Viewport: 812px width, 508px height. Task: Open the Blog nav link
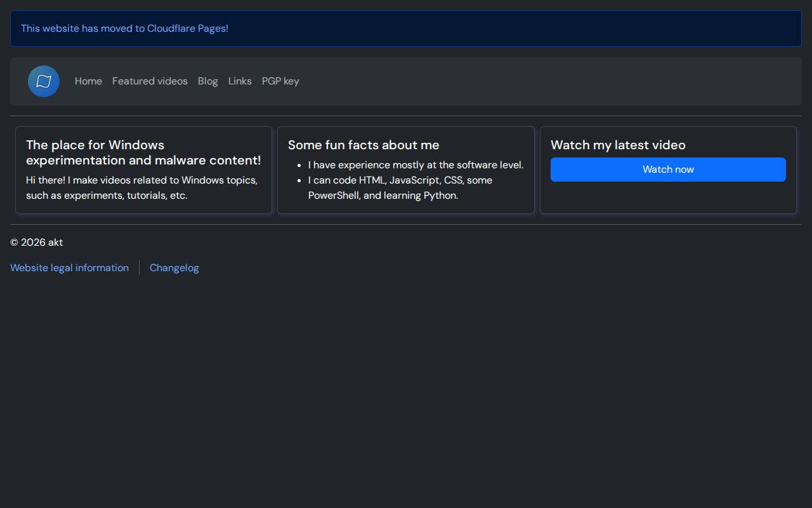(x=207, y=81)
